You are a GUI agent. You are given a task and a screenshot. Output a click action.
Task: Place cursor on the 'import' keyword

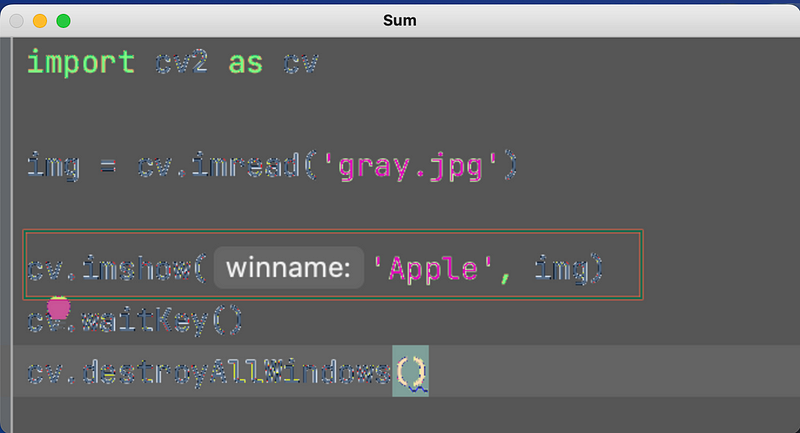click(x=80, y=63)
